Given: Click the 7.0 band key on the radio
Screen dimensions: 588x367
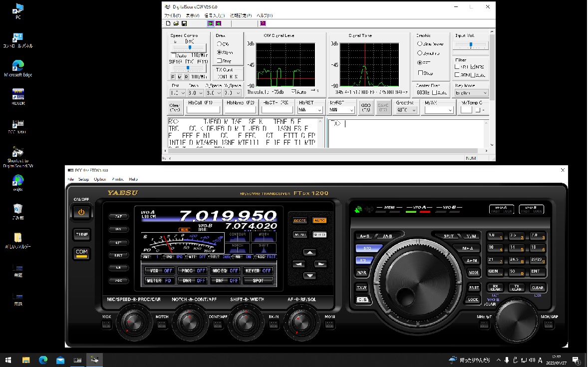Looking at the screenshot, I should [x=538, y=236].
